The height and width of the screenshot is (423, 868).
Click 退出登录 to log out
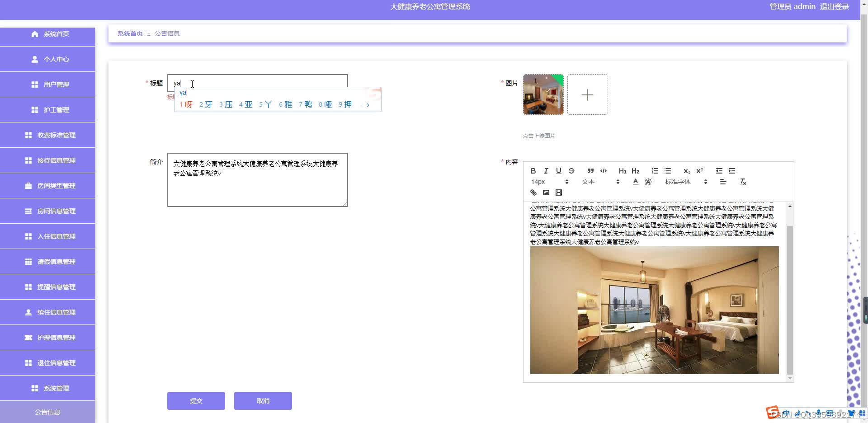834,7
